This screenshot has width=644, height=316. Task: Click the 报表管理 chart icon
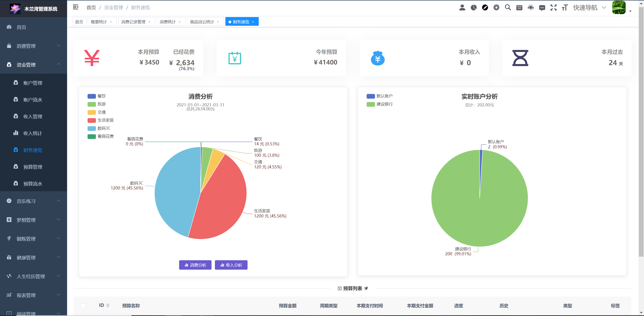(x=9, y=295)
